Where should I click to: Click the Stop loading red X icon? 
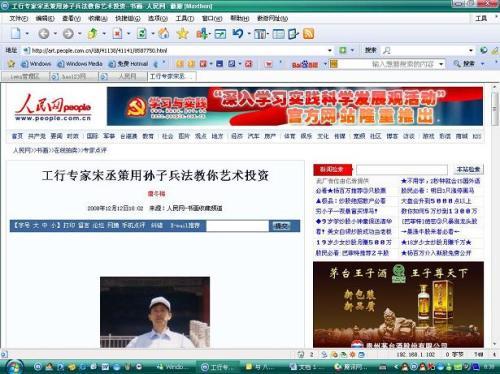pyautogui.click(x=117, y=34)
